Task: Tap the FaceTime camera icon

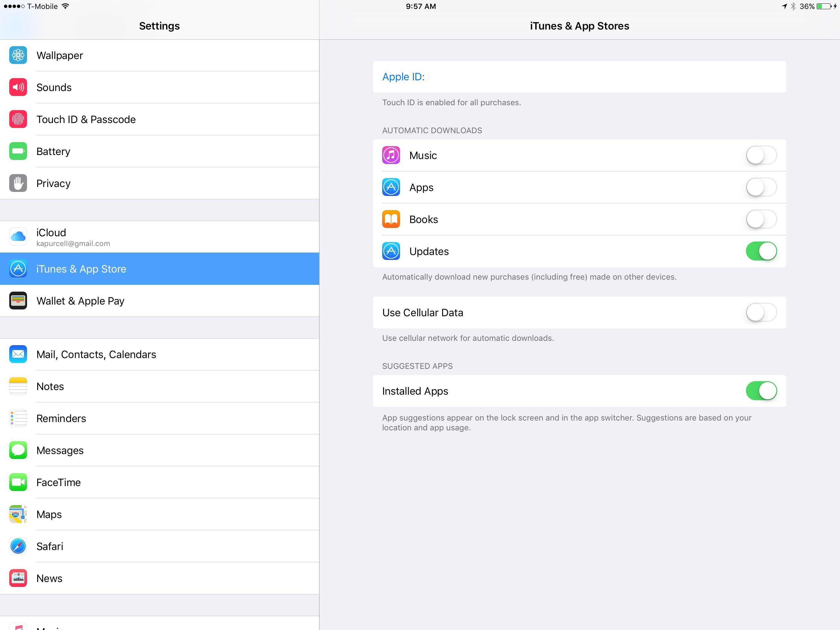Action: [x=18, y=482]
